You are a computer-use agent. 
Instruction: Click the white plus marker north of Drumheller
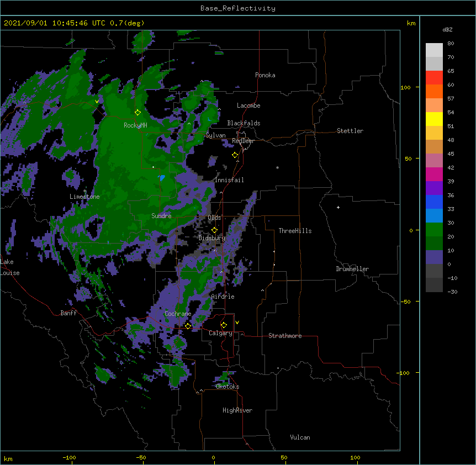338,207
